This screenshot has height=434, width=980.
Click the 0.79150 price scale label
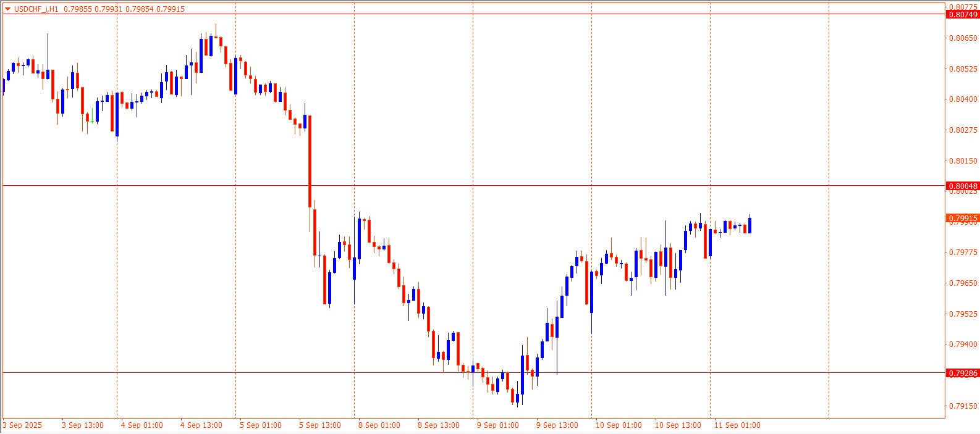[x=963, y=406]
